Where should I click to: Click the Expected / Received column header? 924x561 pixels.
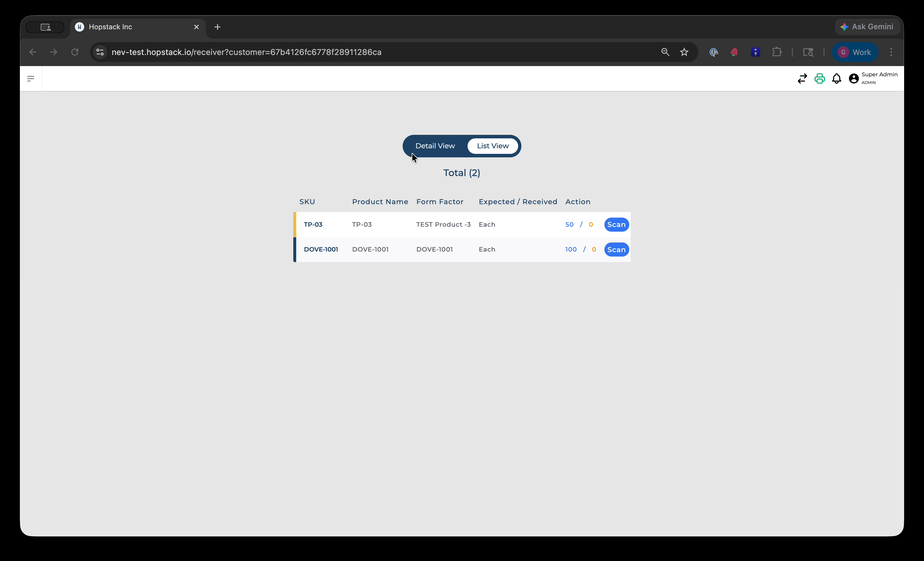pyautogui.click(x=518, y=202)
